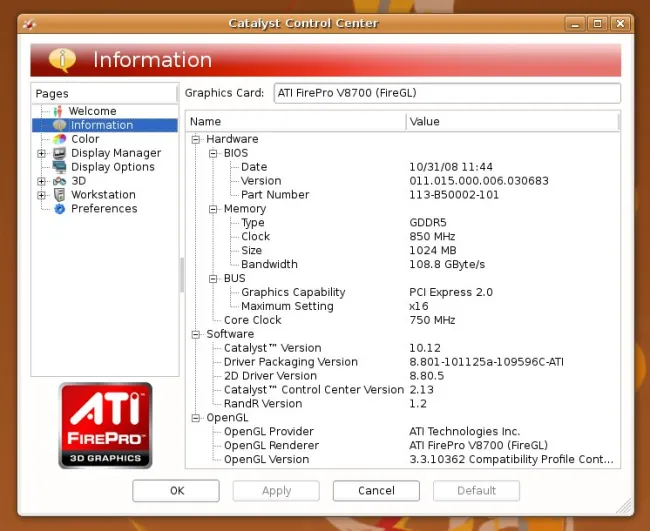This screenshot has width=650, height=531.
Task: Click the 108.8 GByte/s value
Action: tap(447, 264)
